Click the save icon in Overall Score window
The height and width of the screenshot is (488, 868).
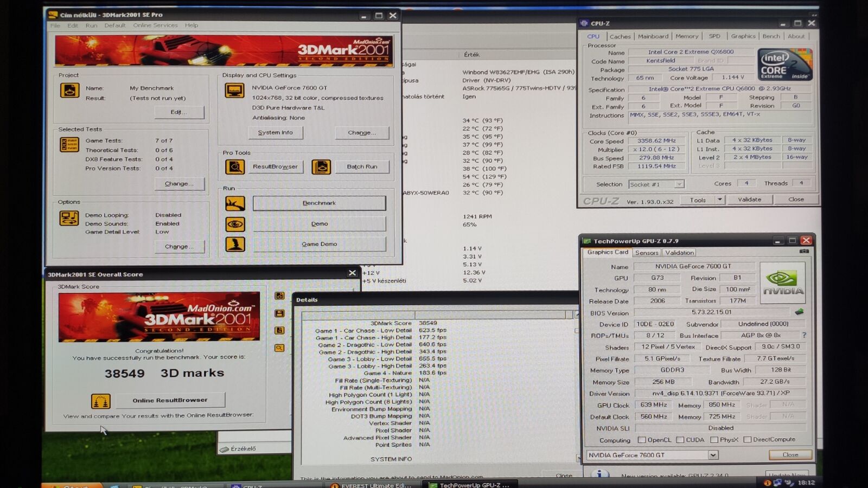tap(279, 313)
